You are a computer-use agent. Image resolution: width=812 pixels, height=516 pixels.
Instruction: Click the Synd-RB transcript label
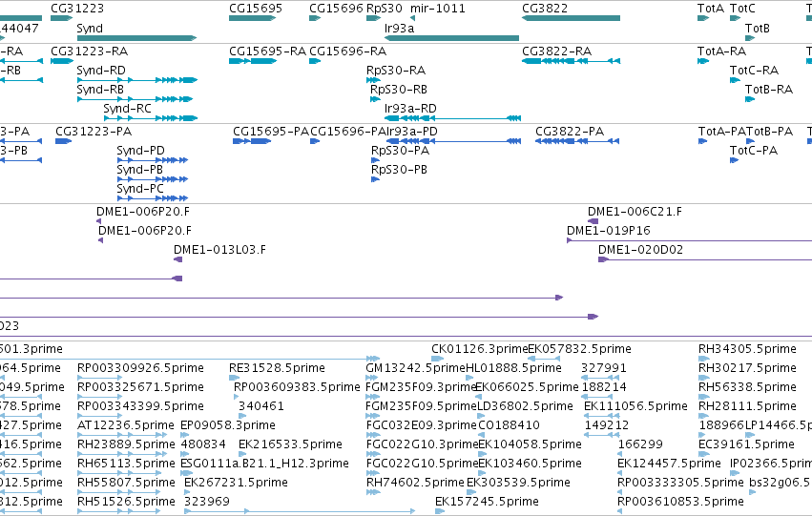(100, 90)
